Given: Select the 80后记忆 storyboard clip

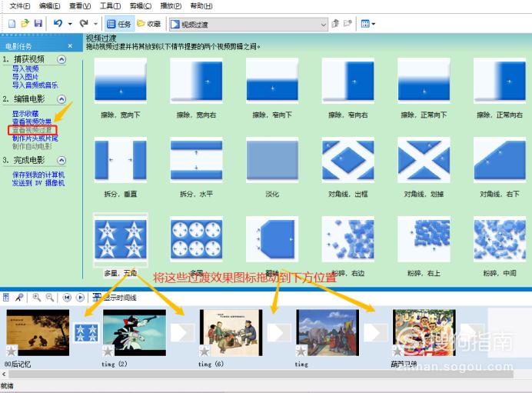Looking at the screenshot, I should [x=38, y=332].
